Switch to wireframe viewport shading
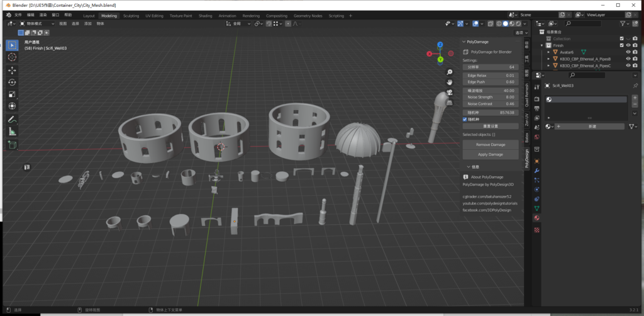 coord(499,24)
